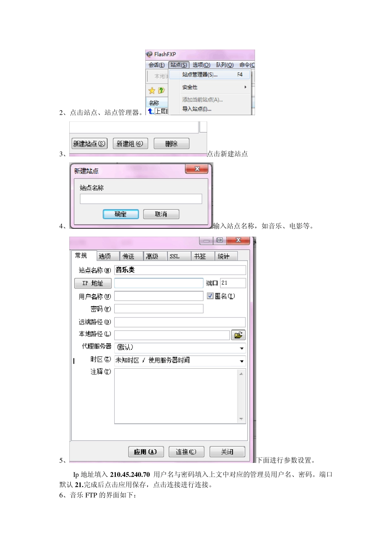Toggle the 匿名(Y) checkbox
The height and width of the screenshot is (555, 392).
coord(210,296)
